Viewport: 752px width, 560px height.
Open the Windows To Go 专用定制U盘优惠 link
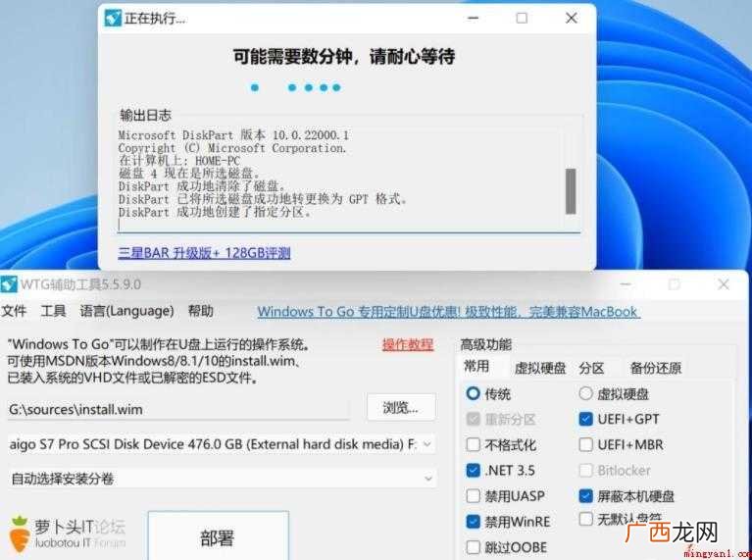pos(447,312)
